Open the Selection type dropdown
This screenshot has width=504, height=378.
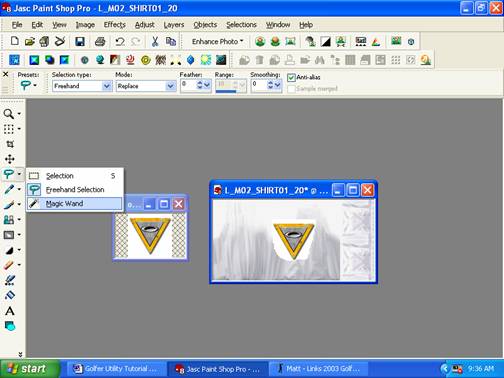[x=107, y=86]
